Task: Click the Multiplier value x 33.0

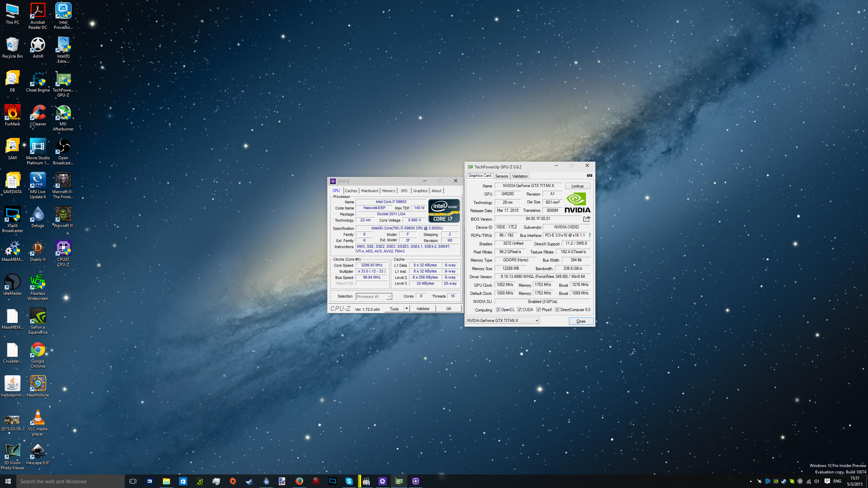Action: coord(372,271)
